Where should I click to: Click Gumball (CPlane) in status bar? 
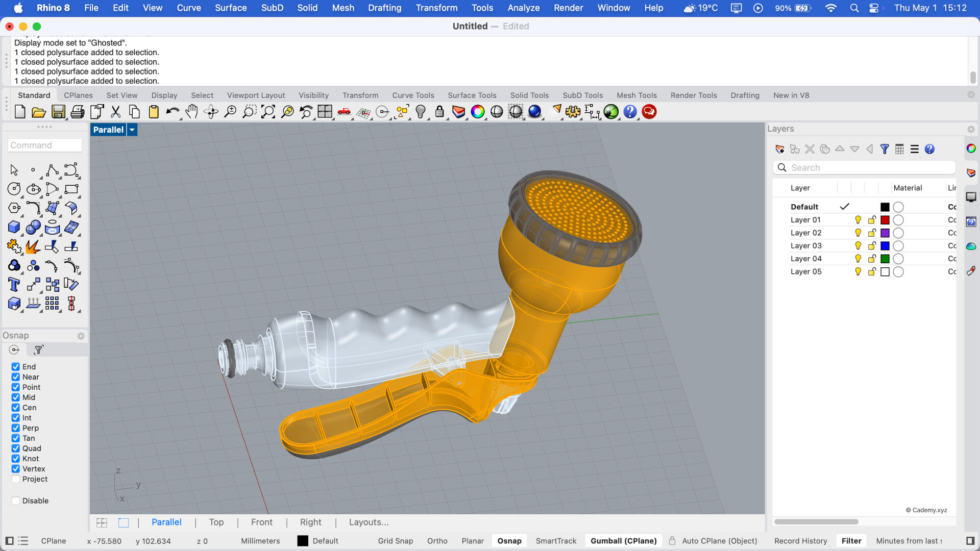click(x=623, y=541)
